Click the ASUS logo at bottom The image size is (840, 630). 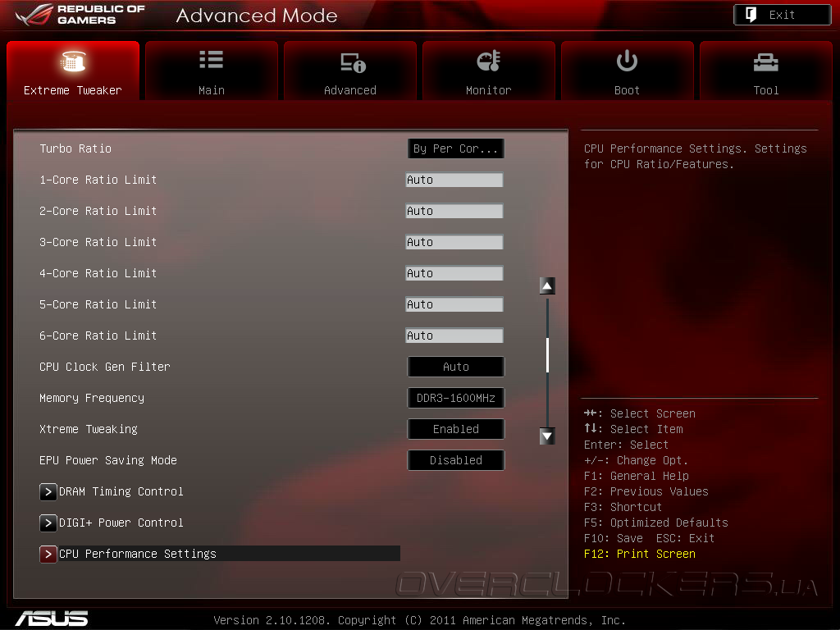(52, 619)
